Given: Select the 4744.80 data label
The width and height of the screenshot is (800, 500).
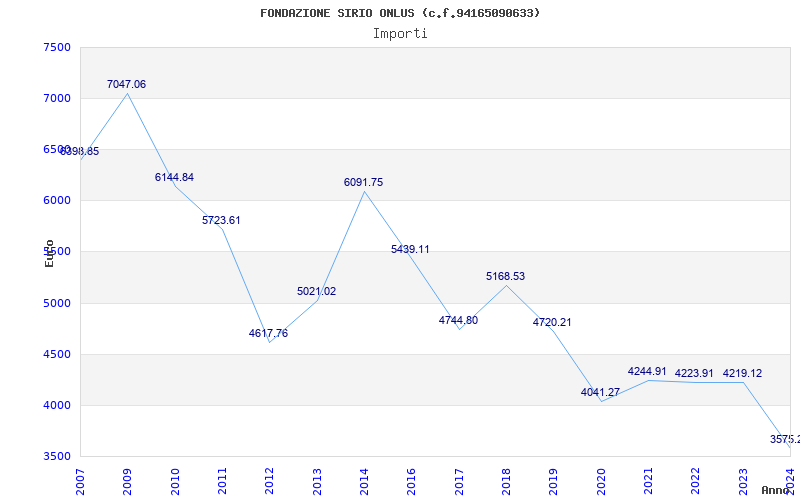Looking at the screenshot, I should [458, 320].
